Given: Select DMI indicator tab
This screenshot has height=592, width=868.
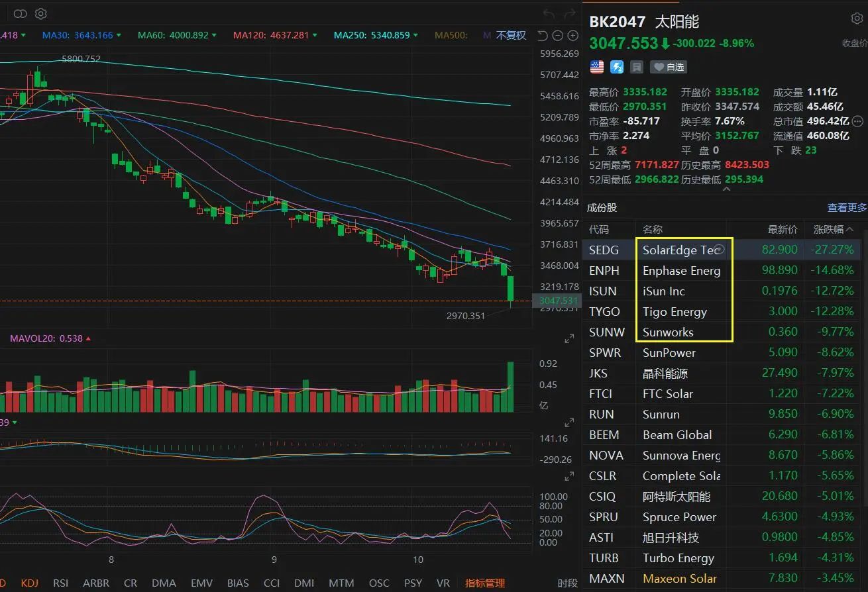Looking at the screenshot, I should point(304,583).
